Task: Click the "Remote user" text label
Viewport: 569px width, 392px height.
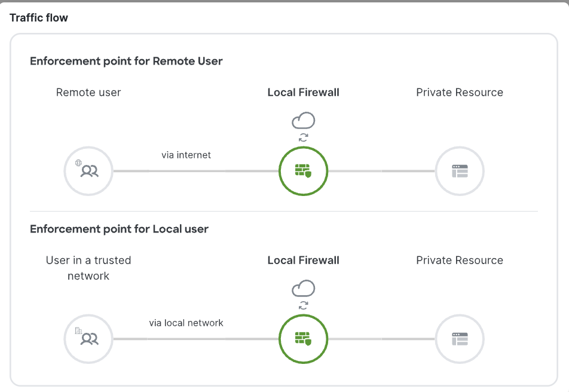Action: pos(88,93)
